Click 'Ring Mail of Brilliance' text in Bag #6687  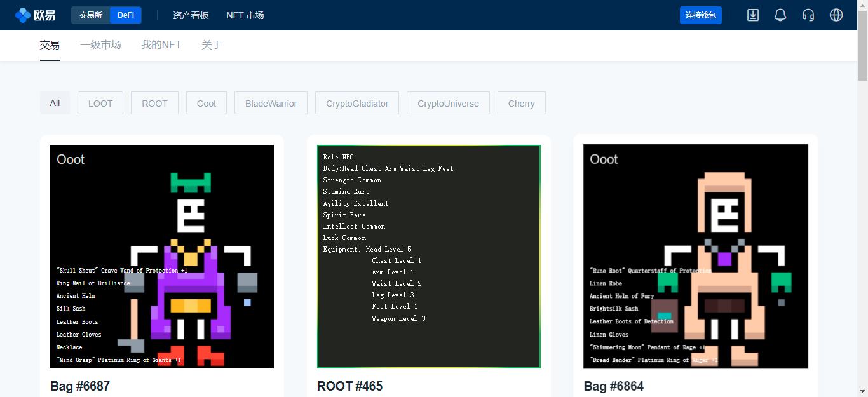[x=93, y=283]
